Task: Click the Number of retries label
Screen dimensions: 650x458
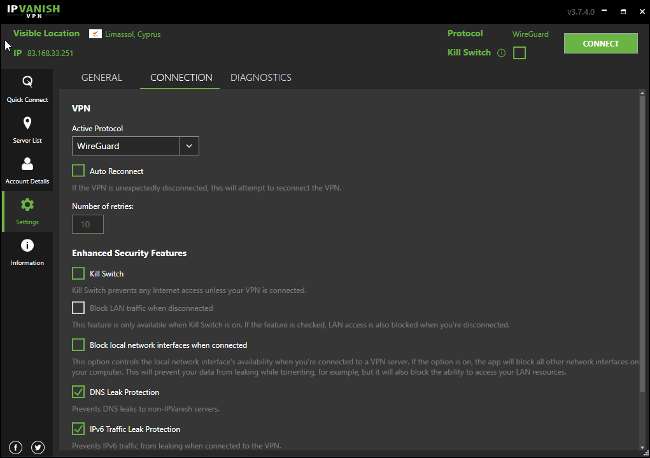Action: [102, 206]
